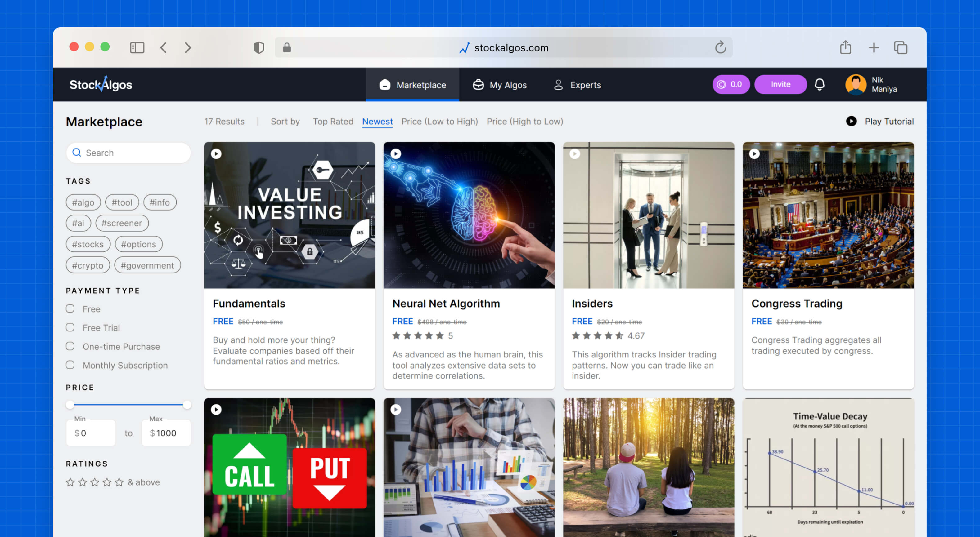Show the tab overview icon

pos(901,47)
